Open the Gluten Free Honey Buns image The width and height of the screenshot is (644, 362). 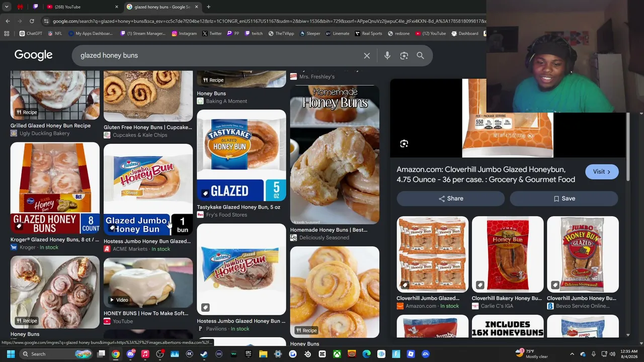148,97
